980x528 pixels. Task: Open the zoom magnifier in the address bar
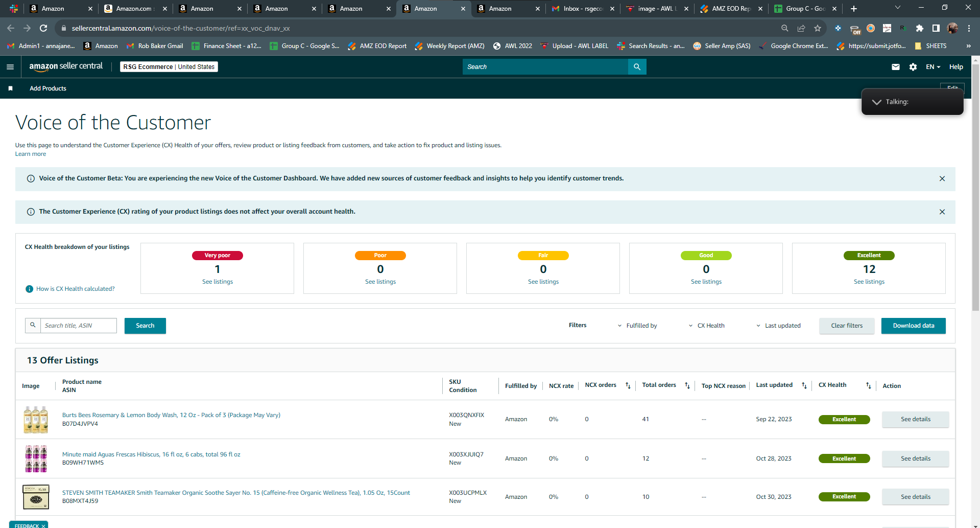(785, 28)
